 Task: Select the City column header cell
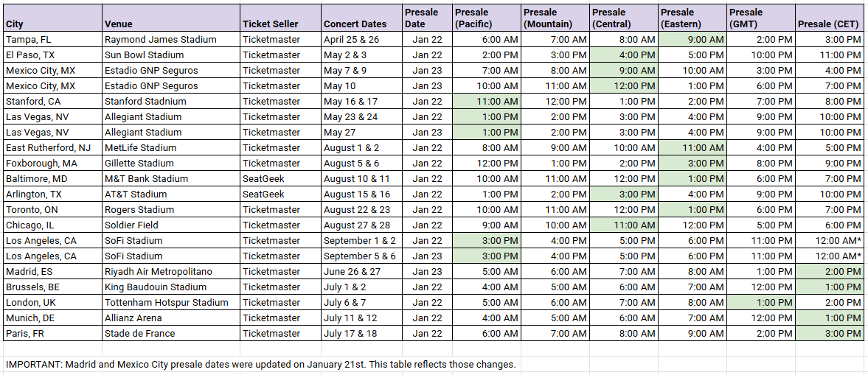[52, 18]
